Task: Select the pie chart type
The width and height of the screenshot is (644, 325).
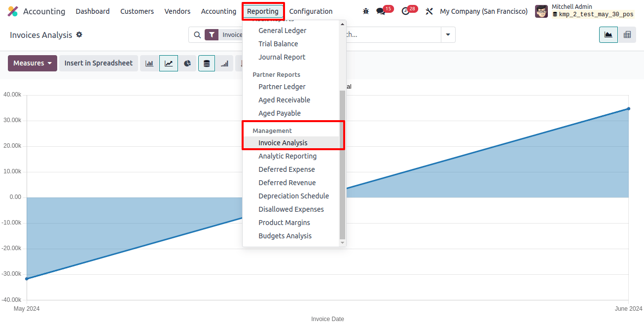Action: 187,64
